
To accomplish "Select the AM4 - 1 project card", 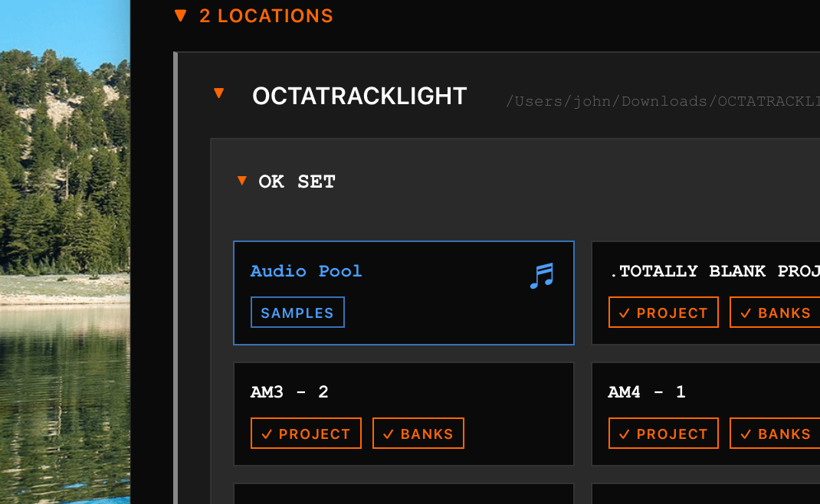I will pos(705,391).
